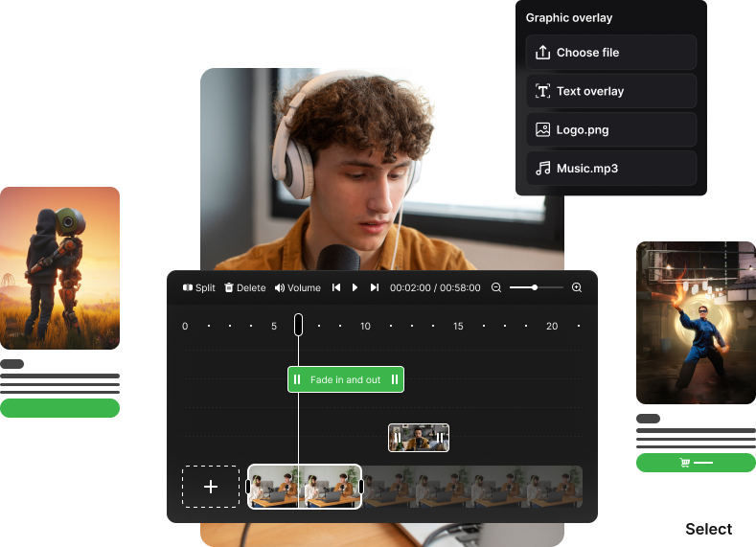The height and width of the screenshot is (547, 756).
Task: Skip to the previous frame
Action: pos(336,287)
